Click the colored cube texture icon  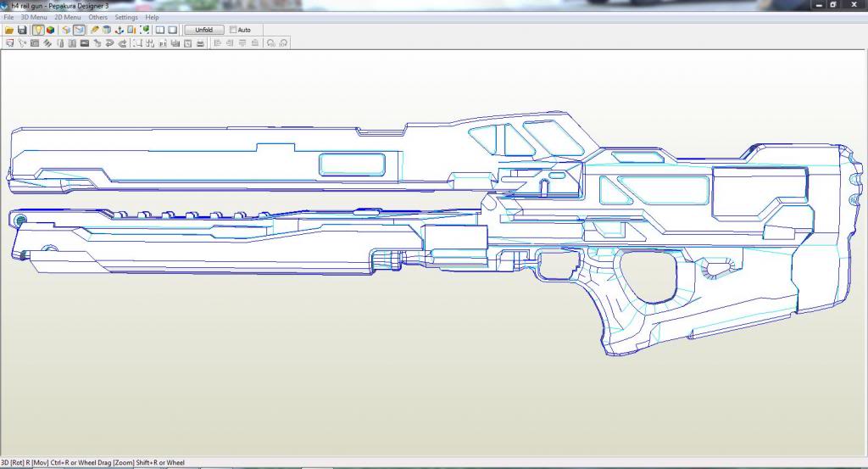[x=51, y=30]
